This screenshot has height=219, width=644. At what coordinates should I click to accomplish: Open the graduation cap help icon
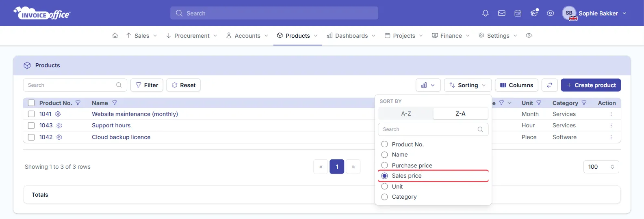point(534,13)
